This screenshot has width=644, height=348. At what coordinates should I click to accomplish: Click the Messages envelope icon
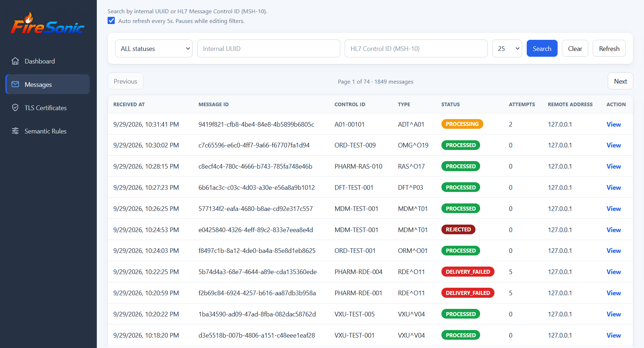(15, 84)
